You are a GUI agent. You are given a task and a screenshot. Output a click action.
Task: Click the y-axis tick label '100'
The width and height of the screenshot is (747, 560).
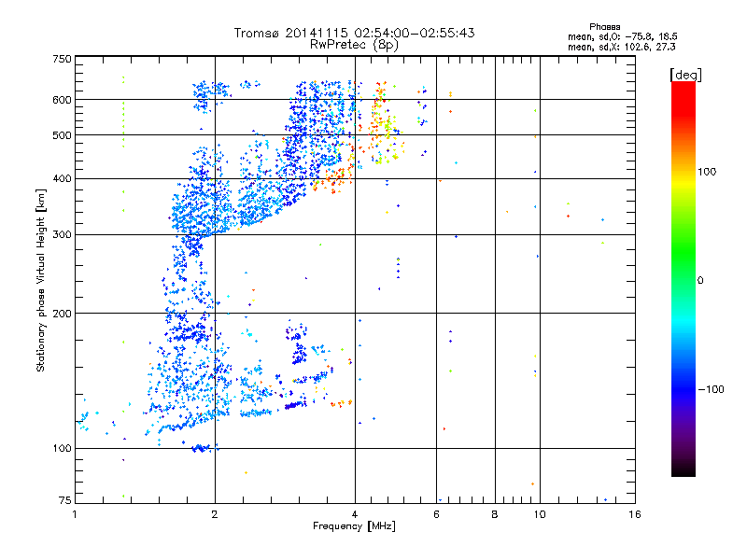[63, 448]
